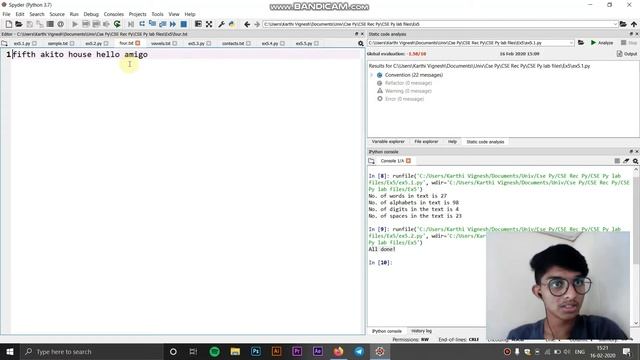This screenshot has height=360, width=640.
Task: Click the Windows taskbar search box
Action: pos(92,351)
